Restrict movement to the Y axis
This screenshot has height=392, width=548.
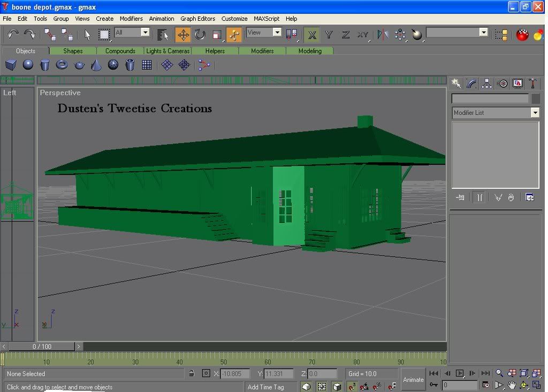[x=329, y=35]
